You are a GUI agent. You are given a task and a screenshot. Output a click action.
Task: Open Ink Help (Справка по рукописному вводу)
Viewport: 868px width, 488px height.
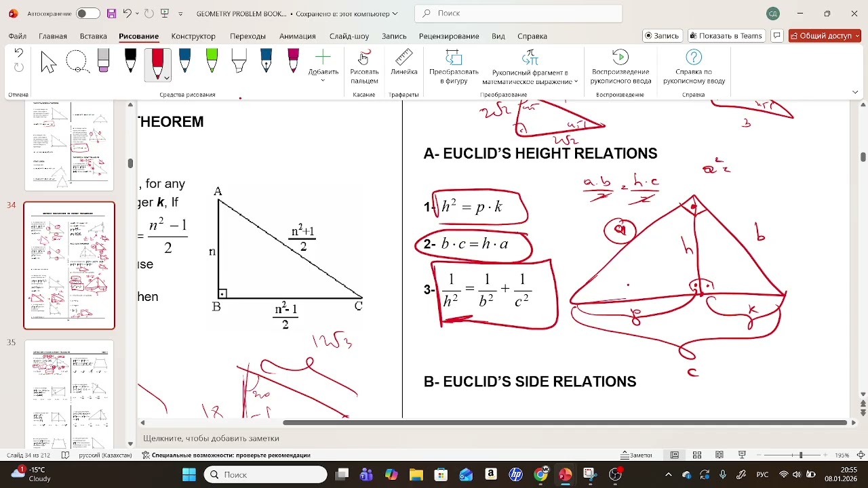pos(694,66)
